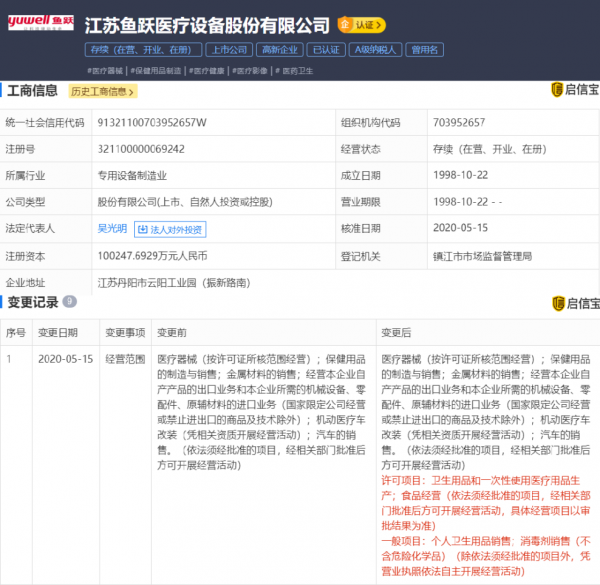Click registered capital 100247.6929万元人民币
600x585 pixels.
152,256
